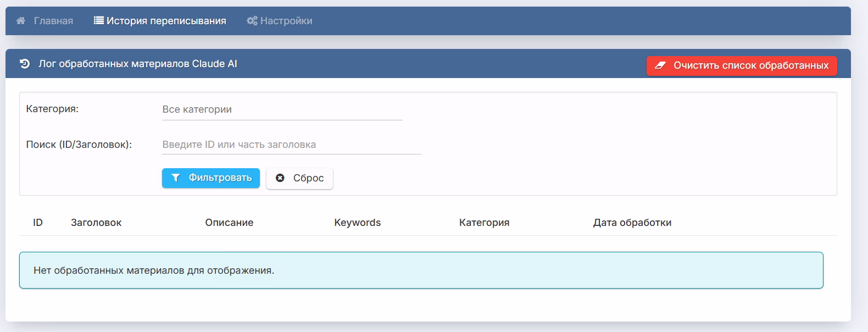
Task: Go to the Главная menu item
Action: (53, 21)
